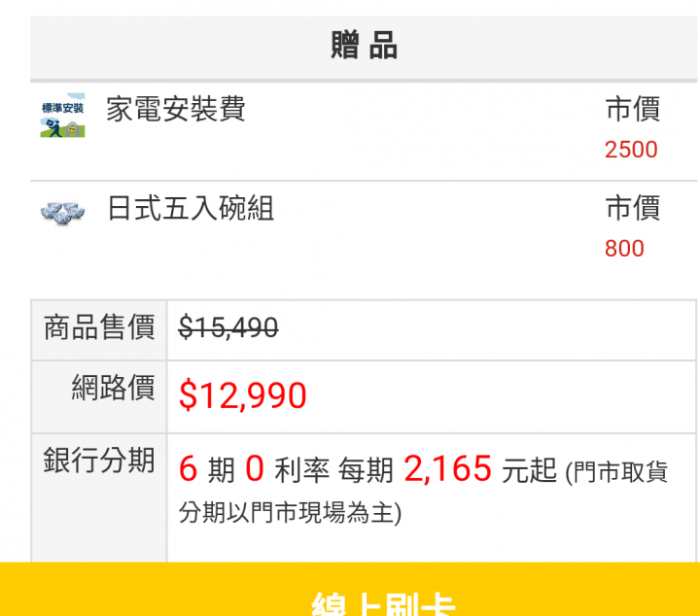The height and width of the screenshot is (616, 700).
Task: Click the 標準安裝 installation icon
Action: pos(62,115)
